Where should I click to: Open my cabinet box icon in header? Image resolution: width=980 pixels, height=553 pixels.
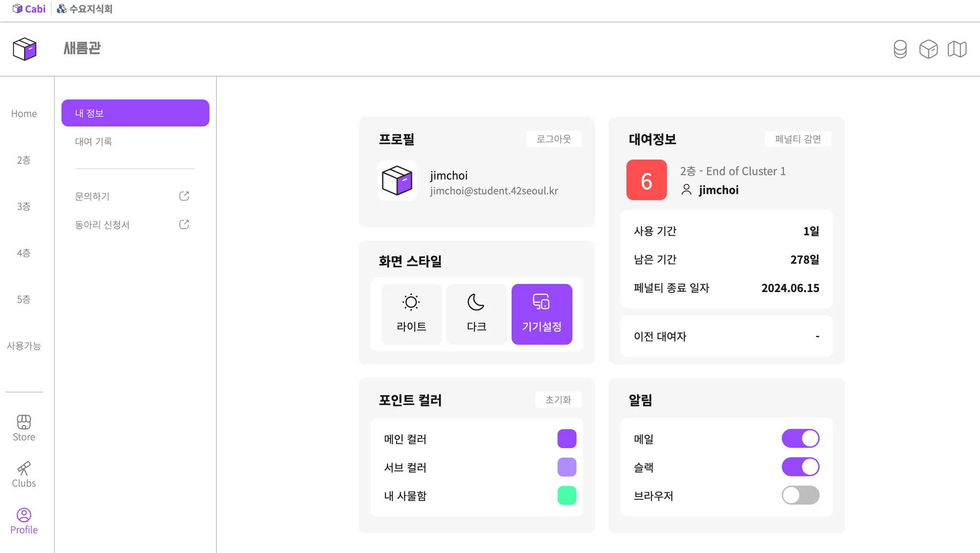coord(928,49)
